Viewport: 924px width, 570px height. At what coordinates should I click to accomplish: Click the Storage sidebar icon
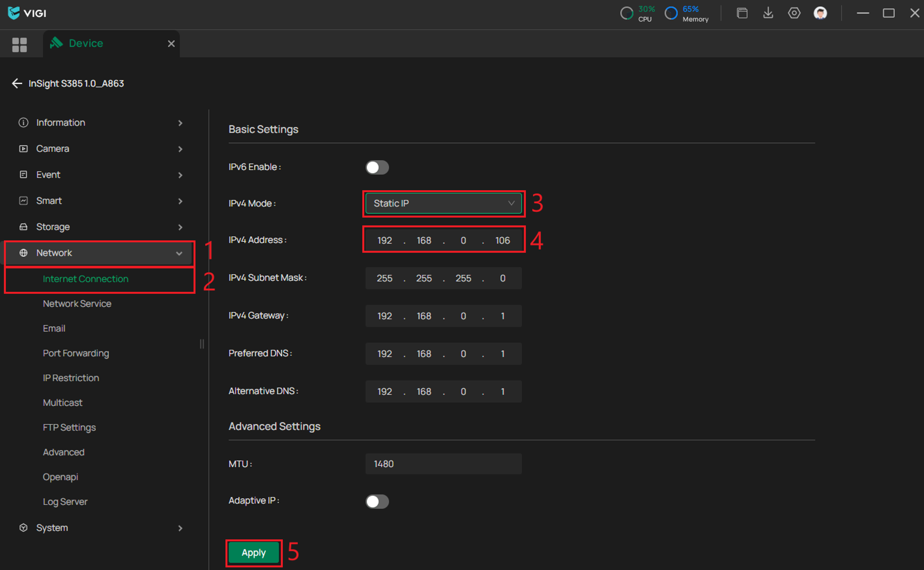[23, 227]
